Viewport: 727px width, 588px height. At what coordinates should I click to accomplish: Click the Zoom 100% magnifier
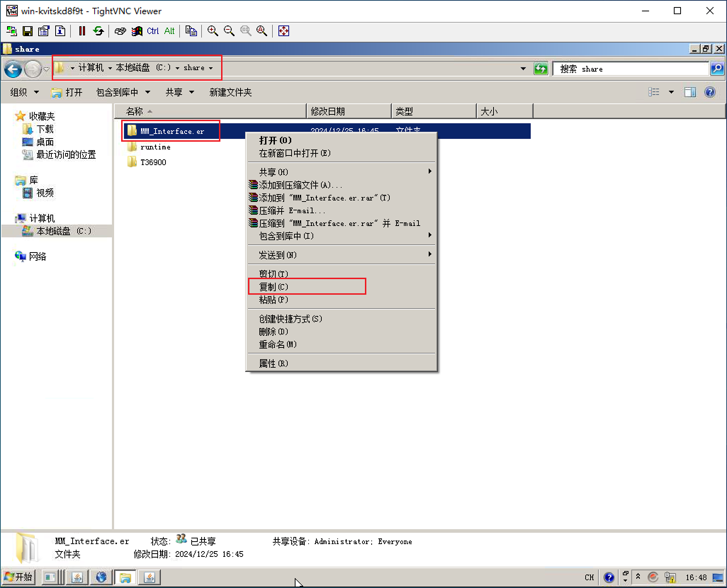[x=246, y=31]
